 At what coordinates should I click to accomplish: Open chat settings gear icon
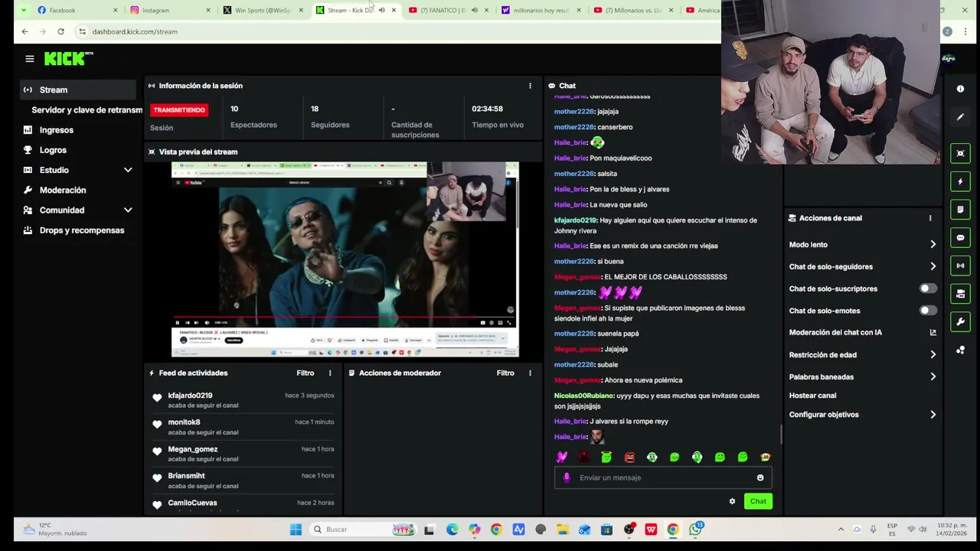coord(732,501)
